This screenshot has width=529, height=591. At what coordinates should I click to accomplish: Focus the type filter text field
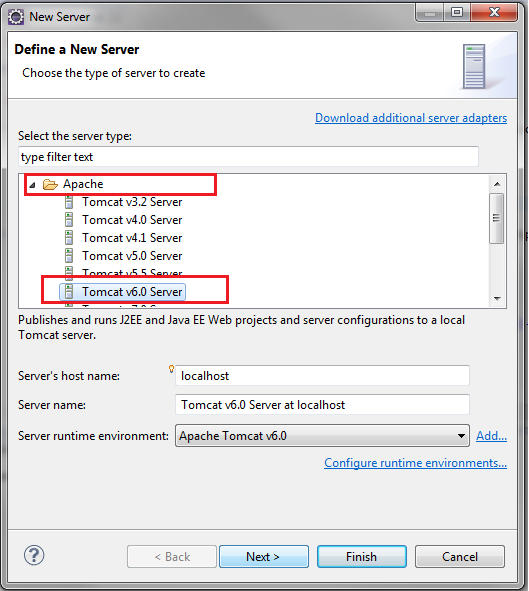(248, 156)
